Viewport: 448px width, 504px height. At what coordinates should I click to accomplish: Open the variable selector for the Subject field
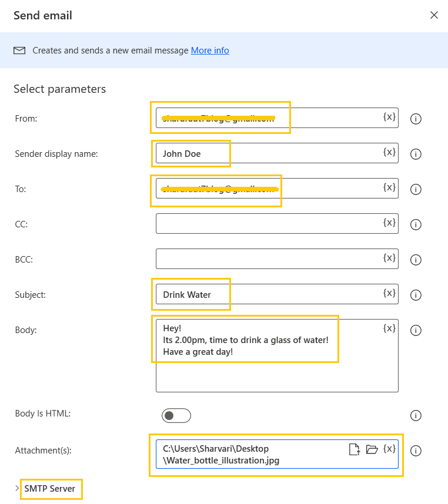[389, 293]
